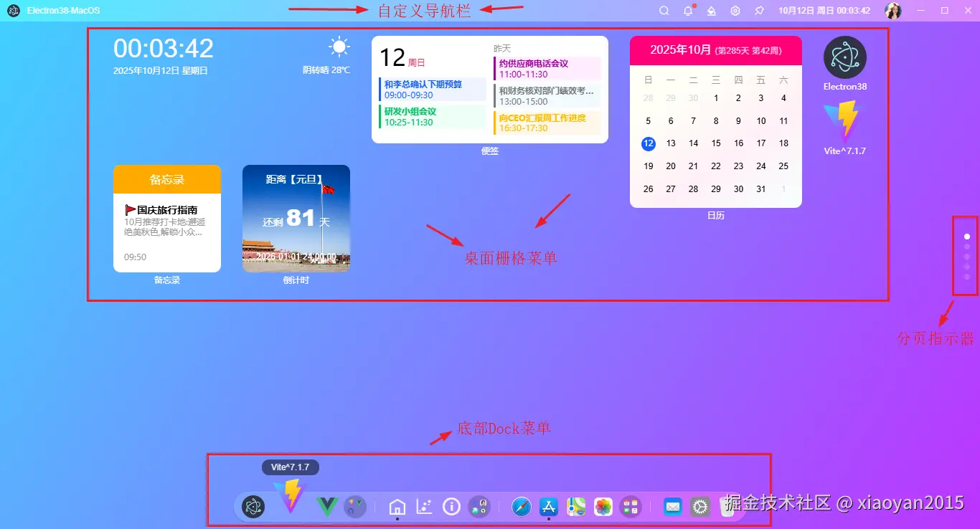Toggle the theme switcher icon in the navbar
Image resolution: width=980 pixels, height=529 pixels.
[x=711, y=11]
